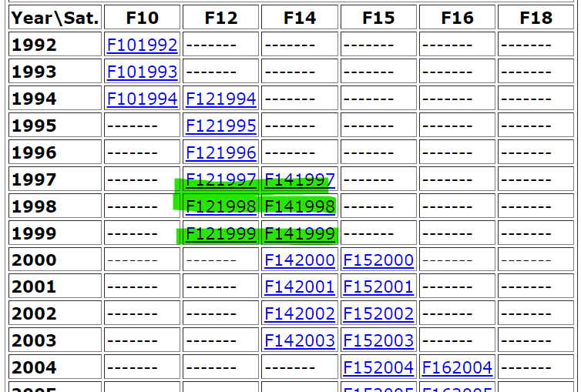
Task: Click the highlighted F121998 link
Action: point(221,206)
